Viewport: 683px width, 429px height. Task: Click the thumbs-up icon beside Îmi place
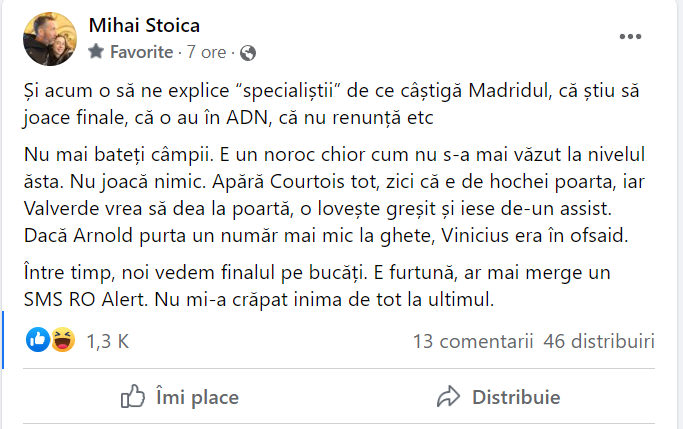(133, 397)
